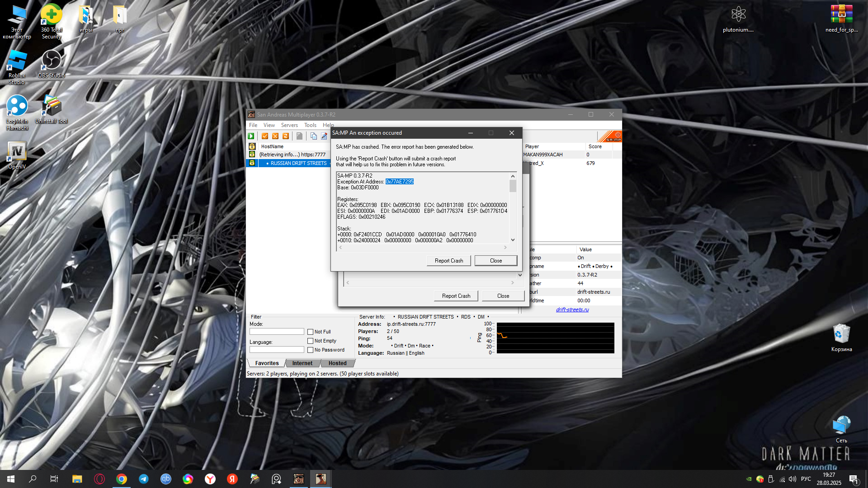
Task: Open the notification center icon
Action: tap(854, 479)
